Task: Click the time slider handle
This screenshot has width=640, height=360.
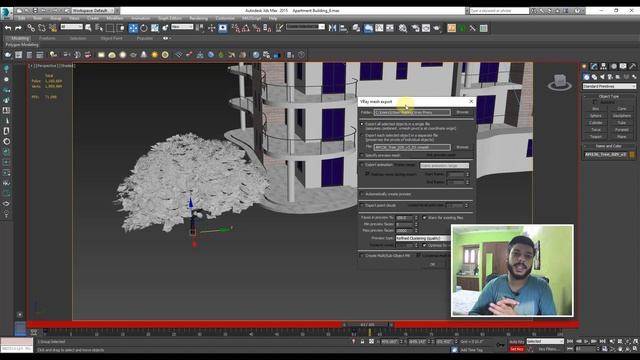Action: 367,325
